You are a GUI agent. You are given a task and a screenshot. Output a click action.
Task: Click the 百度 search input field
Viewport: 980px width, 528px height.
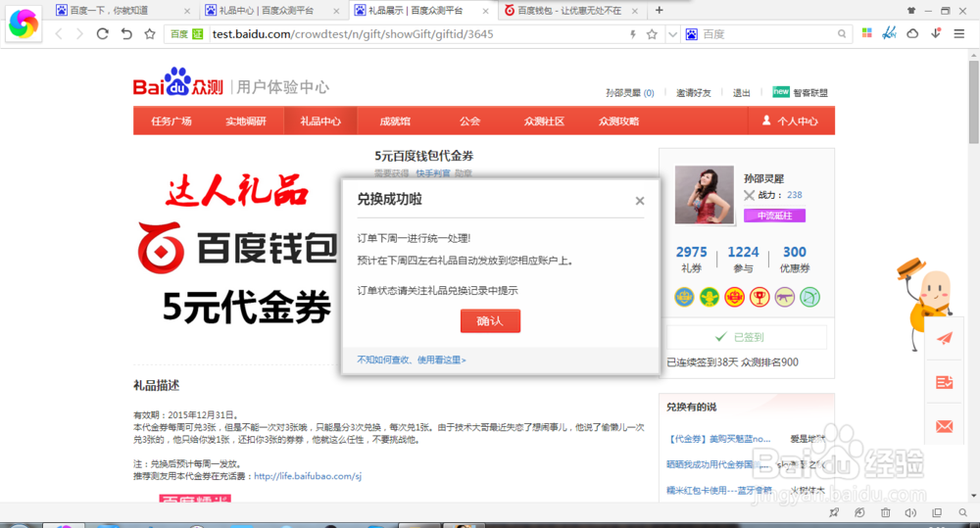(x=768, y=34)
